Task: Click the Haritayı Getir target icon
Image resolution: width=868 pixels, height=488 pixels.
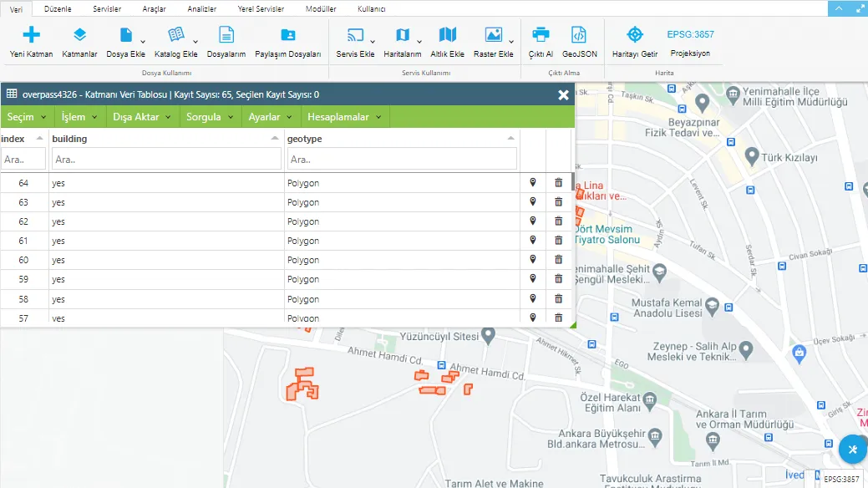Action: tap(635, 34)
